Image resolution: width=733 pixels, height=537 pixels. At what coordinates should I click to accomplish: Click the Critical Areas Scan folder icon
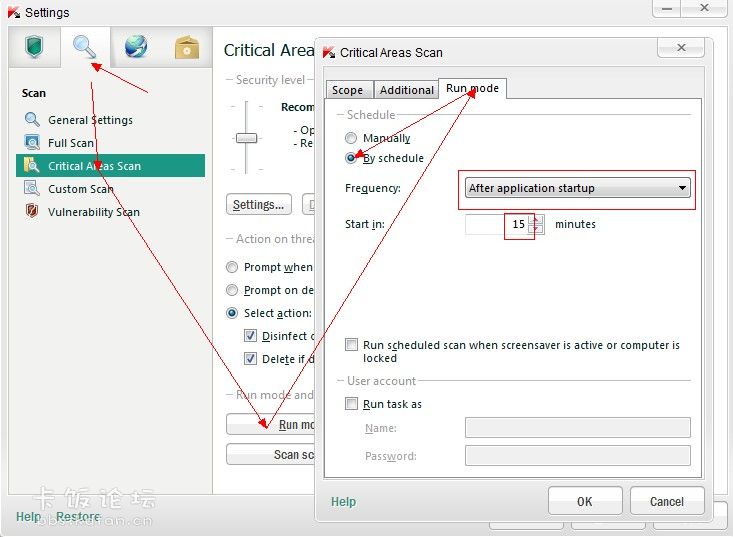pos(32,165)
